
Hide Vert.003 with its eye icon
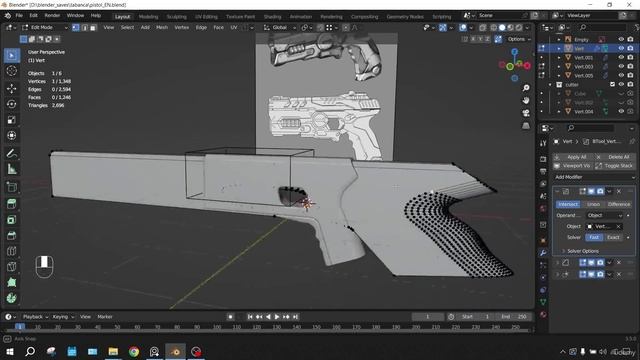tap(621, 67)
